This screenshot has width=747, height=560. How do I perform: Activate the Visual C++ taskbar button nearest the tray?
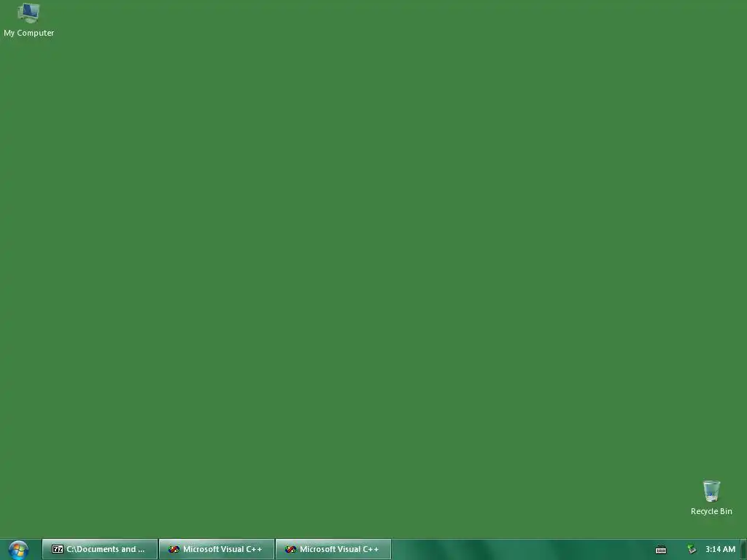(x=333, y=549)
